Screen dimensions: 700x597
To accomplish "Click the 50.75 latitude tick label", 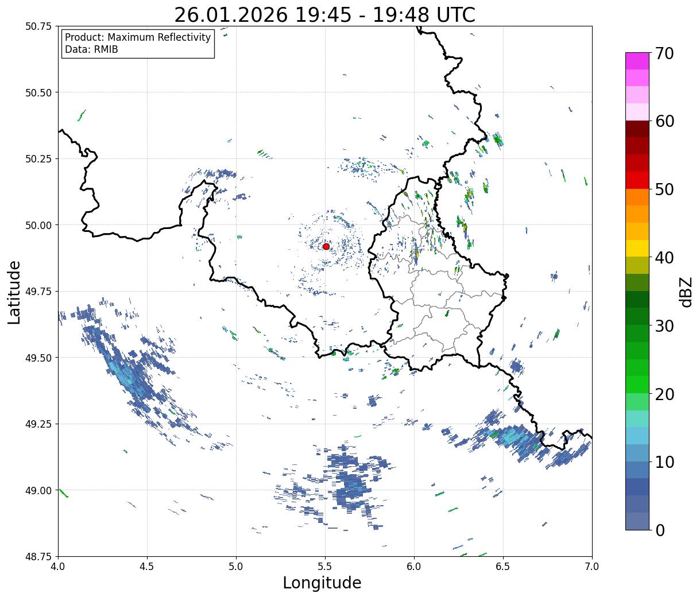I will pos(38,26).
